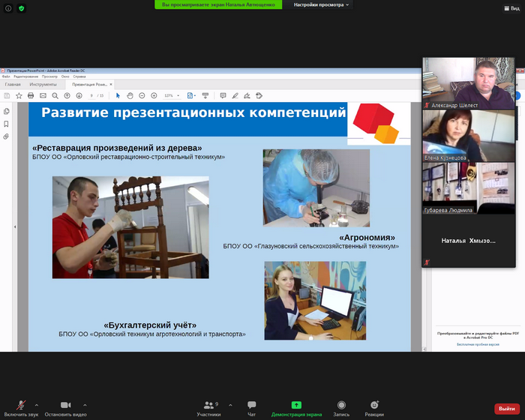
Task: Click the red Выйти leave button
Action: tap(506, 409)
